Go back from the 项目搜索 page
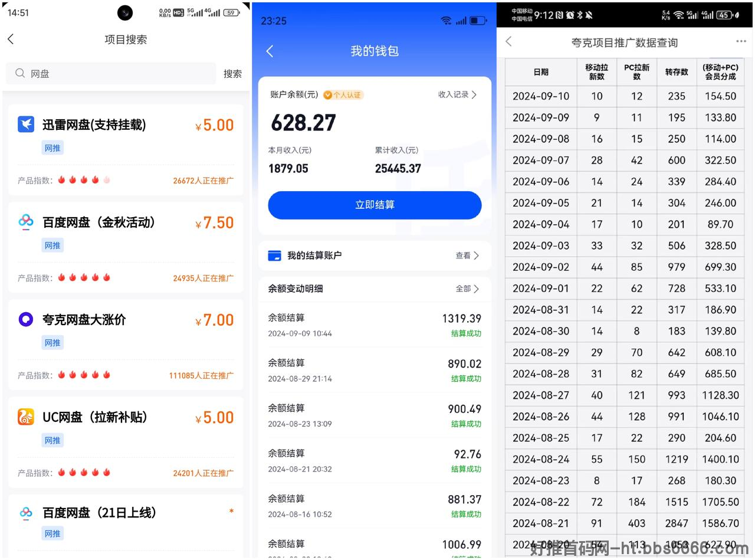This screenshot has height=560, width=755. click(x=11, y=39)
